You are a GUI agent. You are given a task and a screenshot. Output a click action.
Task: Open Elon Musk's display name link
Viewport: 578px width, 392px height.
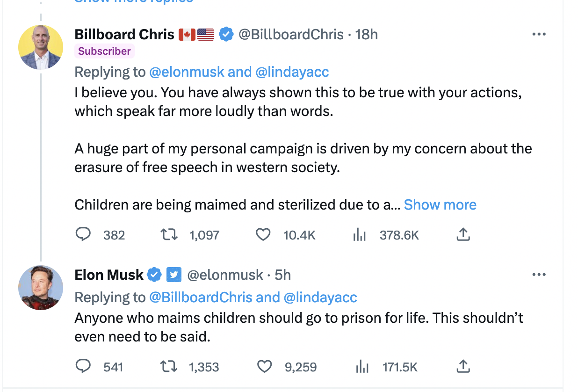click(108, 275)
